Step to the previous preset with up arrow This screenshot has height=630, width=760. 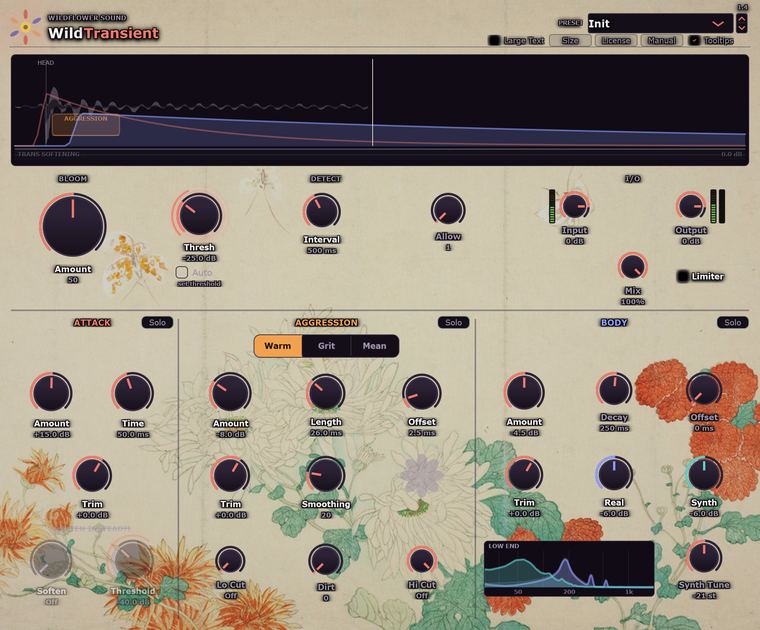(x=742, y=18)
